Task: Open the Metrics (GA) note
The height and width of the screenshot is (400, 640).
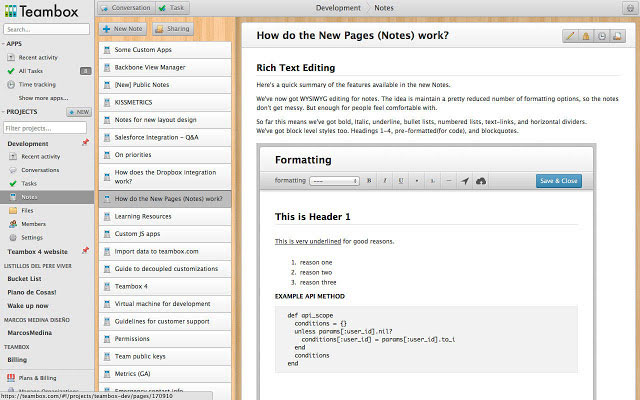Action: point(165,374)
